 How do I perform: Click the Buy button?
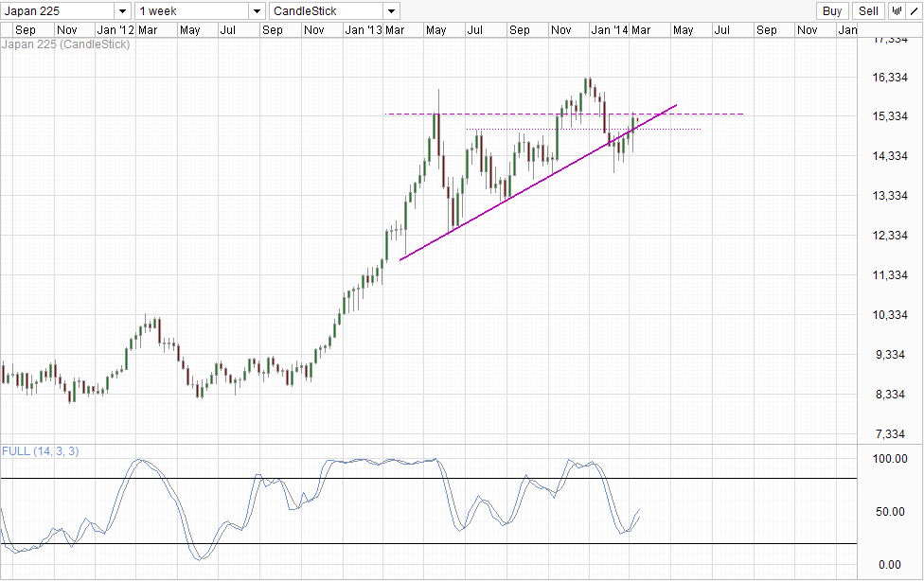click(x=831, y=11)
